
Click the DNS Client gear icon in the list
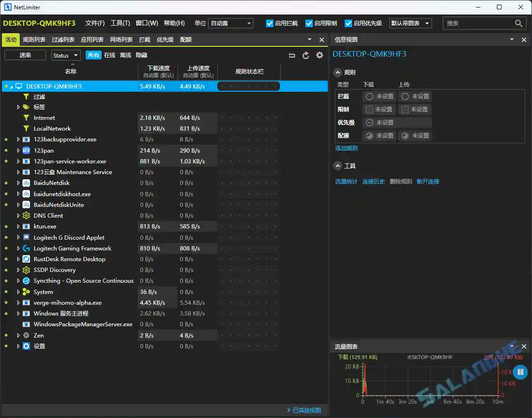(x=26, y=215)
